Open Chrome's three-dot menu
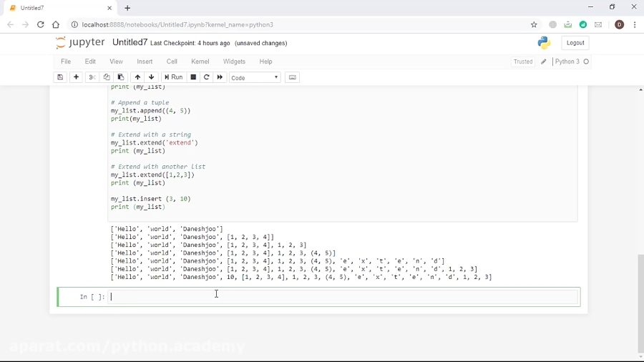 [x=635, y=24]
